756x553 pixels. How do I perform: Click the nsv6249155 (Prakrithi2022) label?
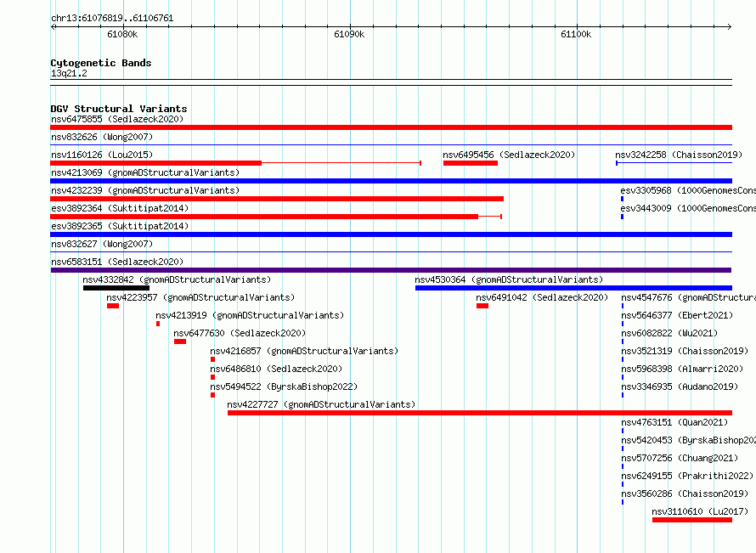(687, 476)
